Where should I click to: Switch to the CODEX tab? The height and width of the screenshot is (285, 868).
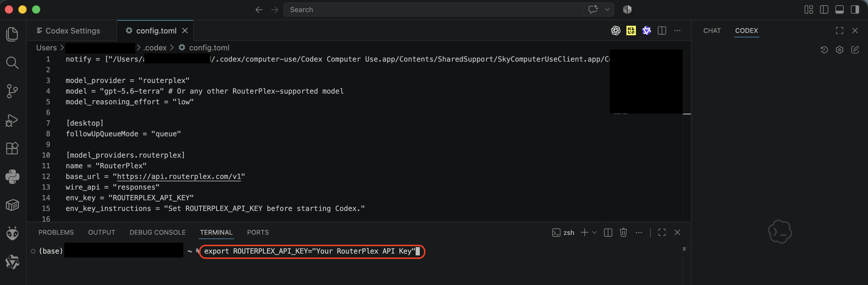point(746,31)
